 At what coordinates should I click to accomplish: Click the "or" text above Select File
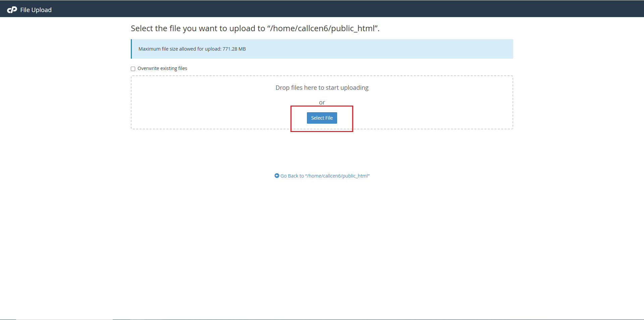tap(322, 103)
